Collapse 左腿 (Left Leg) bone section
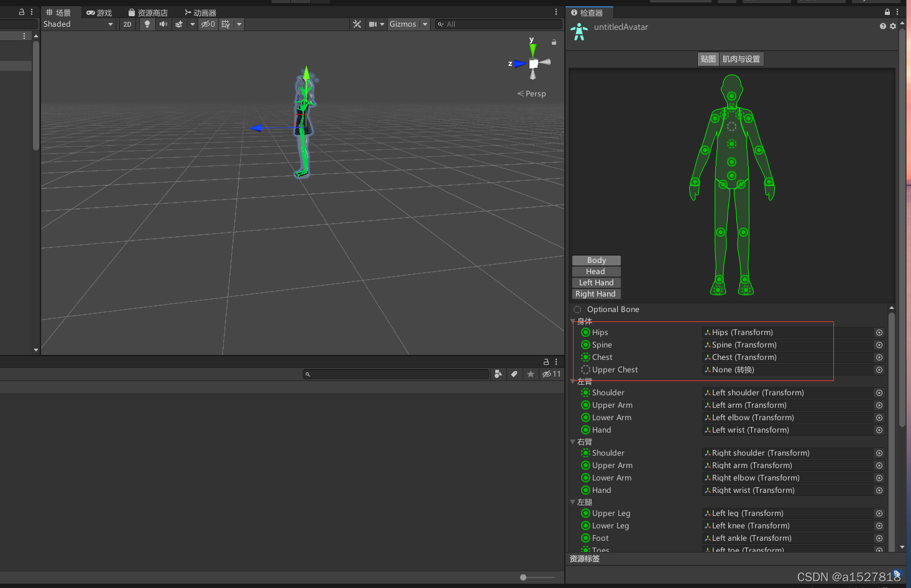 coord(573,502)
